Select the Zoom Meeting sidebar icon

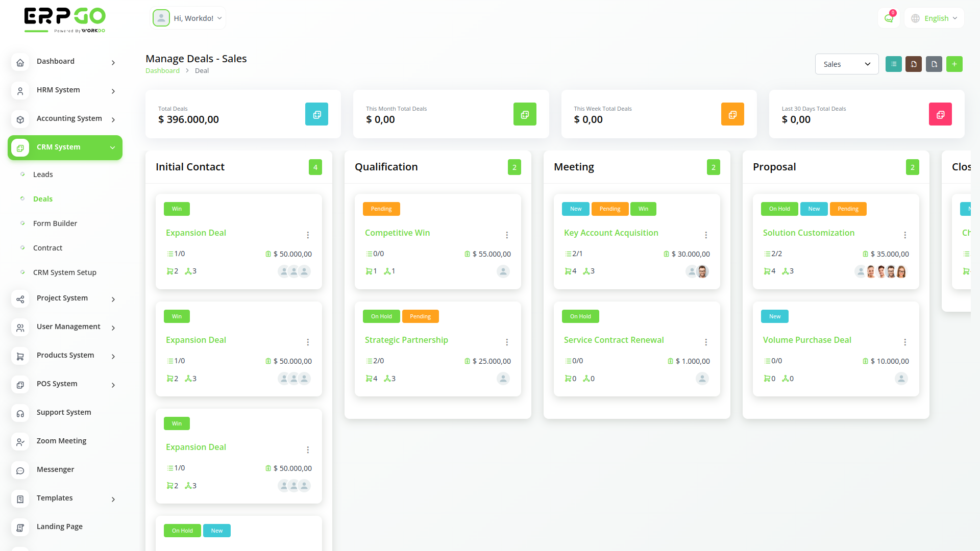click(x=20, y=442)
